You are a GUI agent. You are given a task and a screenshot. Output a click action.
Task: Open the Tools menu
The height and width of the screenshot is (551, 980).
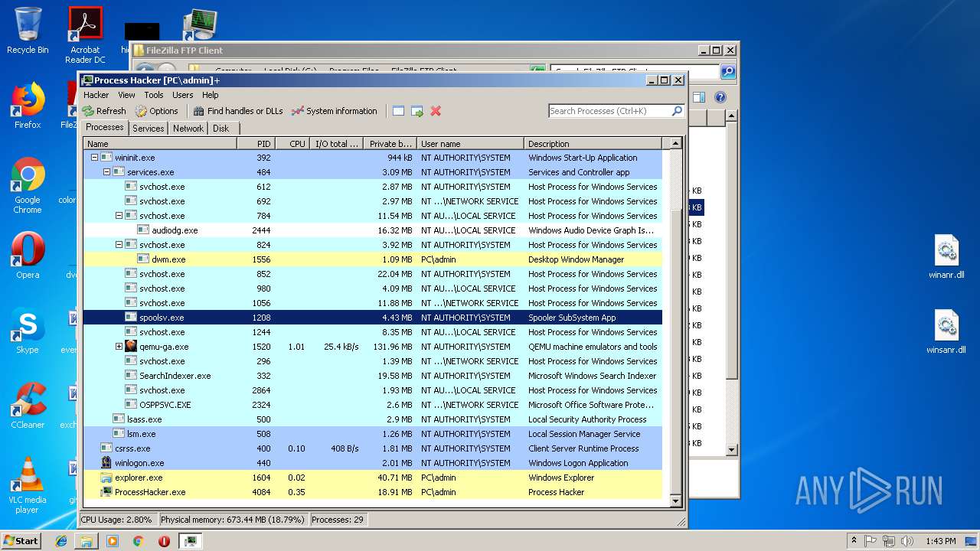tap(154, 95)
